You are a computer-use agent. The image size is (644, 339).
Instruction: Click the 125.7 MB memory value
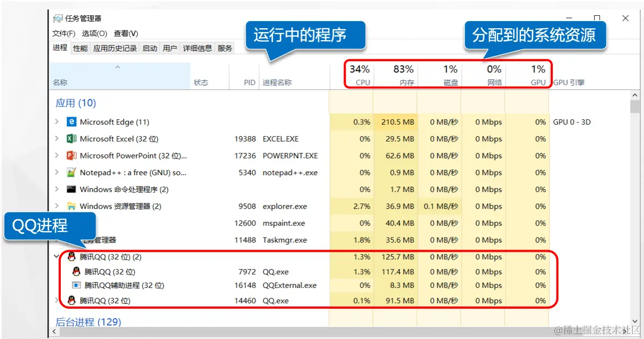[398, 257]
